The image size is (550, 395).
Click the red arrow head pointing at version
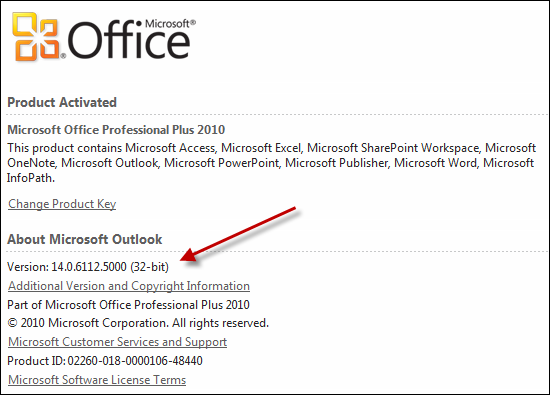189,255
